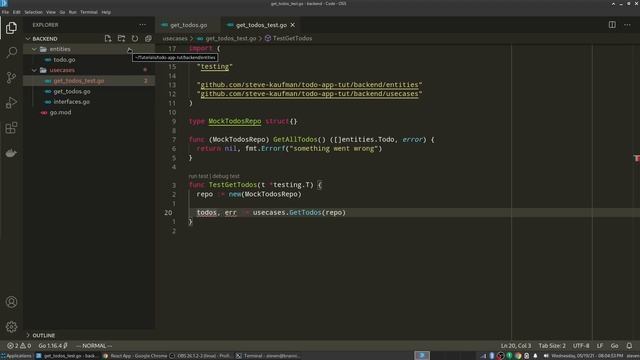This screenshot has width=640, height=360.
Task: Open the View menu
Action: coord(51,12)
